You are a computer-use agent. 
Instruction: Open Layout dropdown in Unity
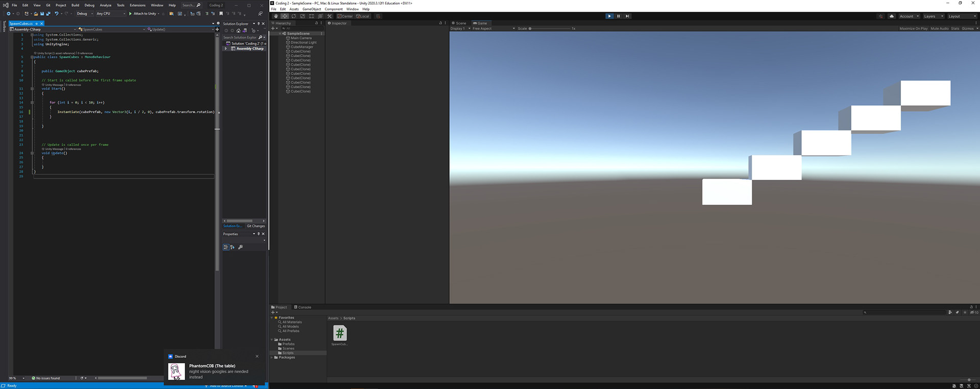[x=962, y=16]
